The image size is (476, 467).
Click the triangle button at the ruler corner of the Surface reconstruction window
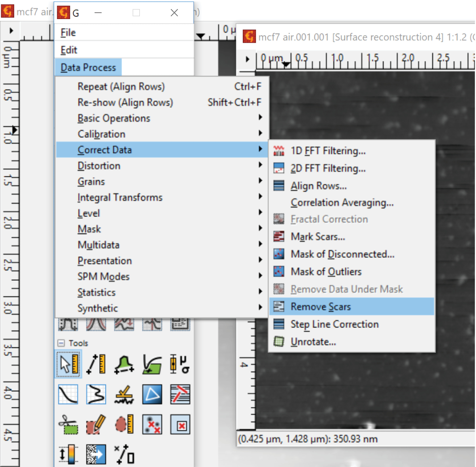pyautogui.click(x=248, y=59)
